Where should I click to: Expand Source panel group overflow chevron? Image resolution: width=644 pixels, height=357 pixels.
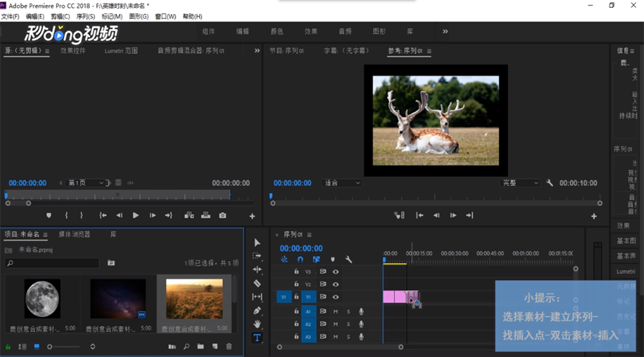[x=257, y=51]
